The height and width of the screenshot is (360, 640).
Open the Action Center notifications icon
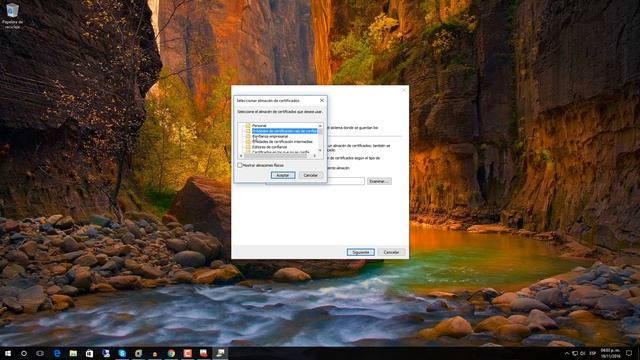[x=629, y=353]
